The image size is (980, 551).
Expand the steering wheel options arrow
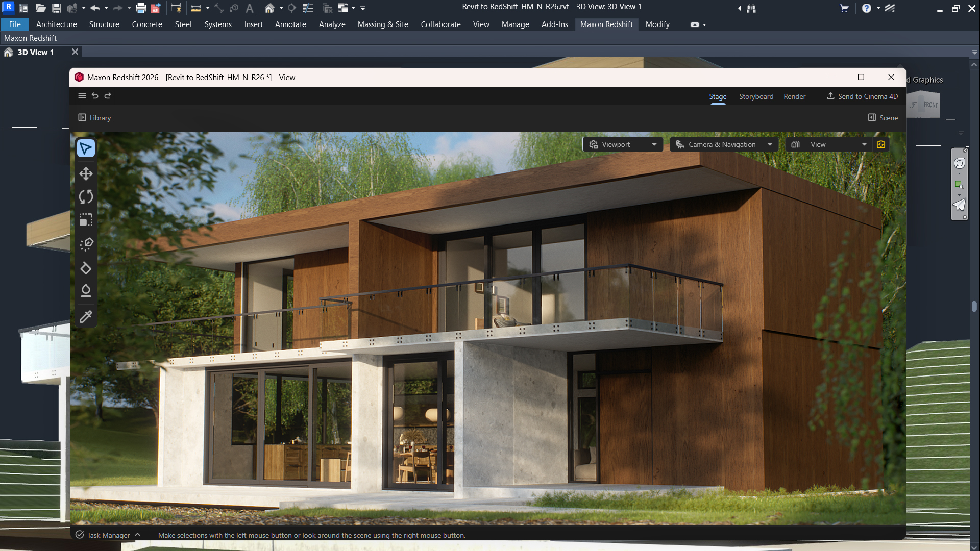[959, 174]
